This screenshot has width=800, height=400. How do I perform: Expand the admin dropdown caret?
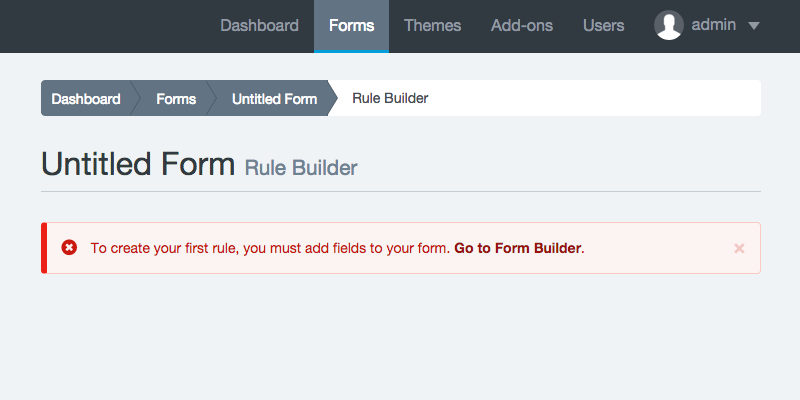(754, 26)
